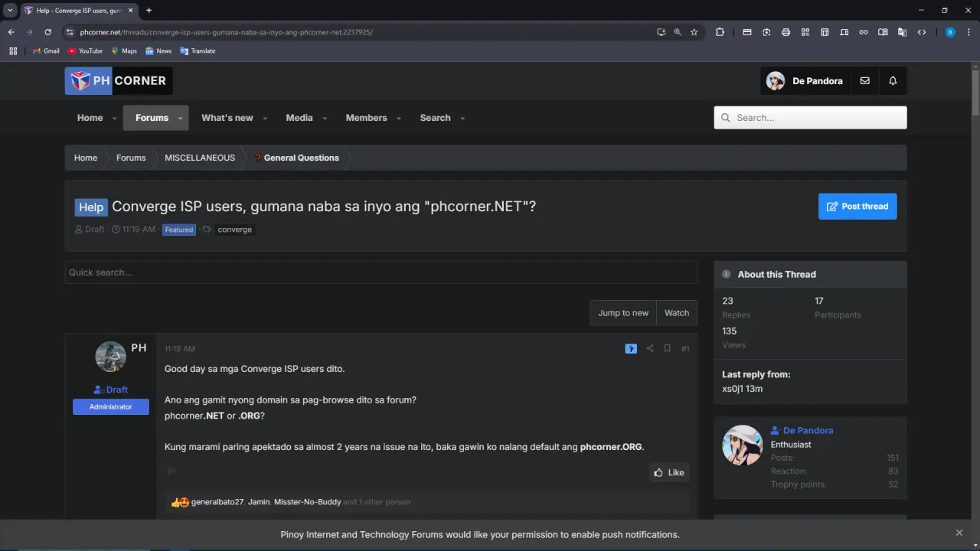980x551 pixels.
Task: Open reading mode book icon
Action: 883,32
